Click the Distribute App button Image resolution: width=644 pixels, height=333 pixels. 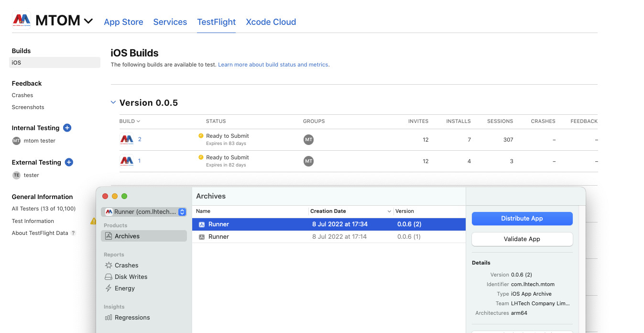(x=522, y=218)
